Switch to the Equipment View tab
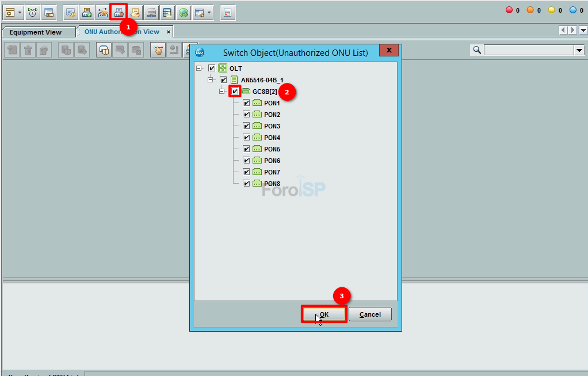This screenshot has width=588, height=376. pyautogui.click(x=36, y=32)
